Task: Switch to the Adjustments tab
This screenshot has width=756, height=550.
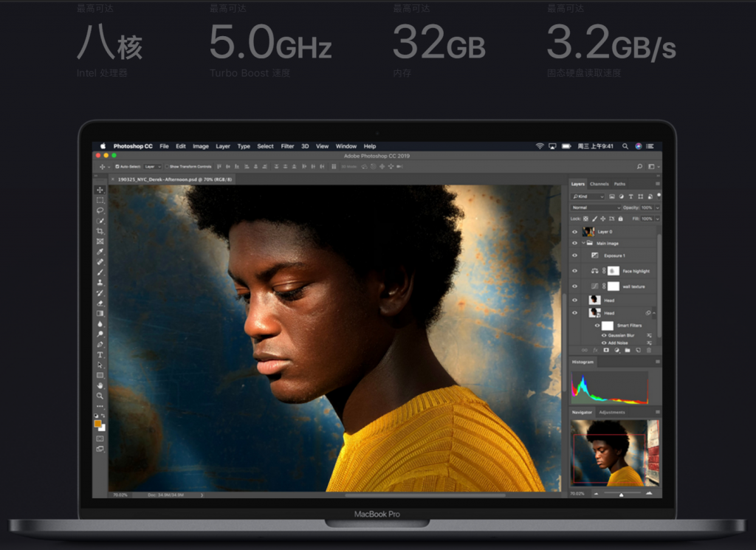Action: pos(612,412)
